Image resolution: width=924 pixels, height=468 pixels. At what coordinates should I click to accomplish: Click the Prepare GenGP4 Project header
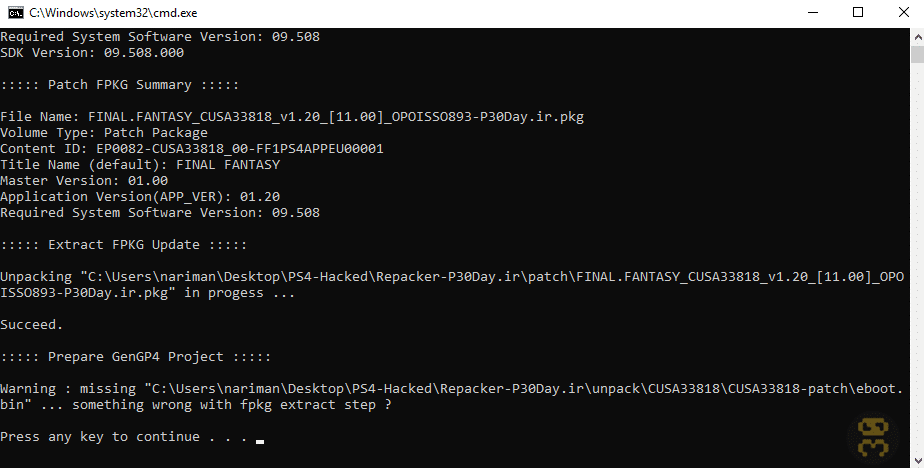136,357
